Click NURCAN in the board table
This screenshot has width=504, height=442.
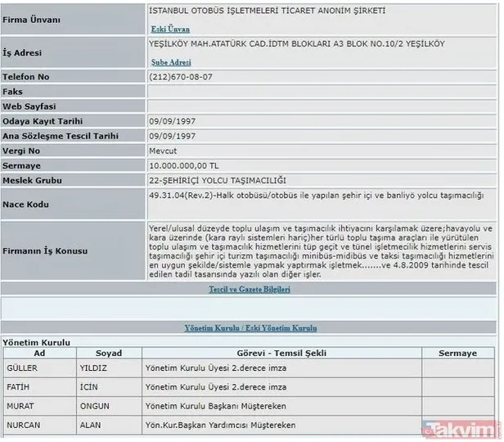pyautogui.click(x=24, y=426)
